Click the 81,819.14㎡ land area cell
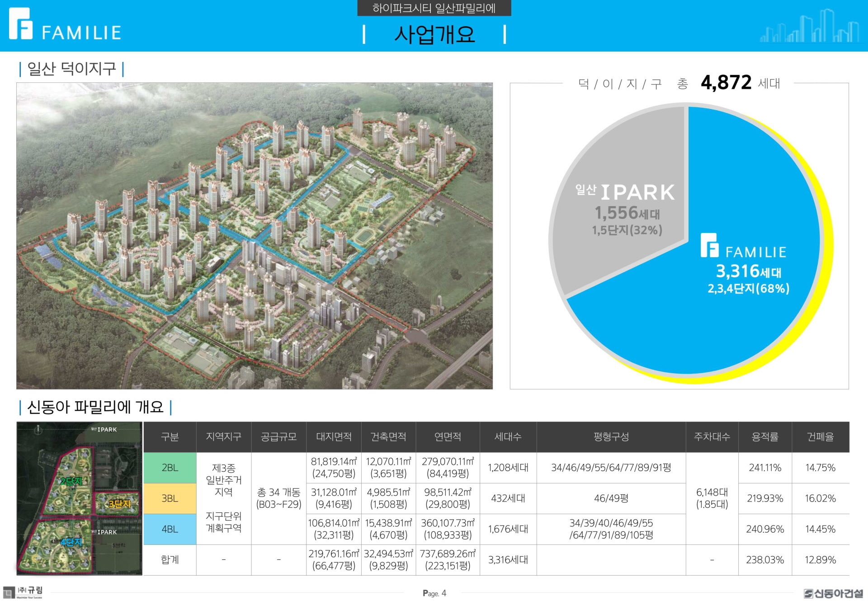This screenshot has height=601, width=868. click(x=334, y=468)
